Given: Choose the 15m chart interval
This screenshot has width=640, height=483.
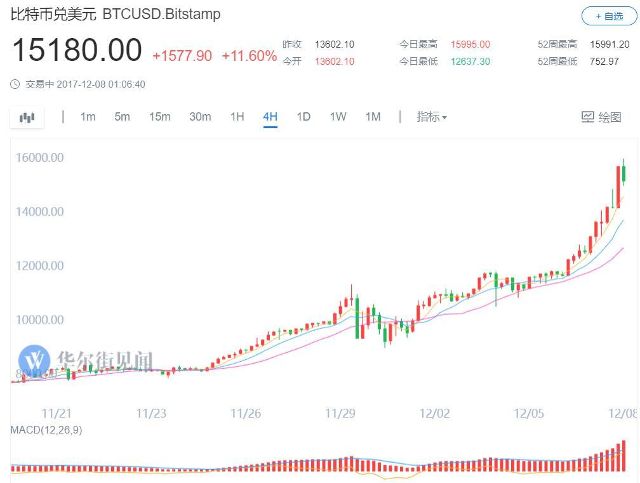Looking at the screenshot, I should 160,117.
